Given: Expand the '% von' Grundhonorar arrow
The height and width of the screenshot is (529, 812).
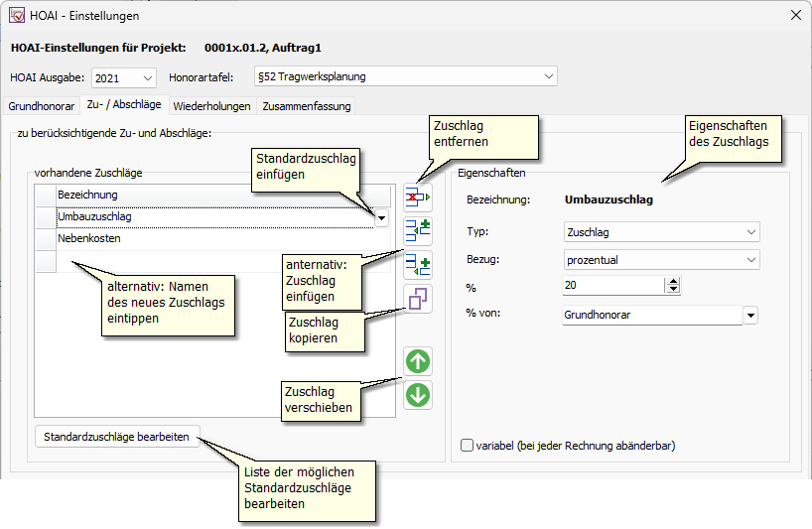Looking at the screenshot, I should pos(750,316).
